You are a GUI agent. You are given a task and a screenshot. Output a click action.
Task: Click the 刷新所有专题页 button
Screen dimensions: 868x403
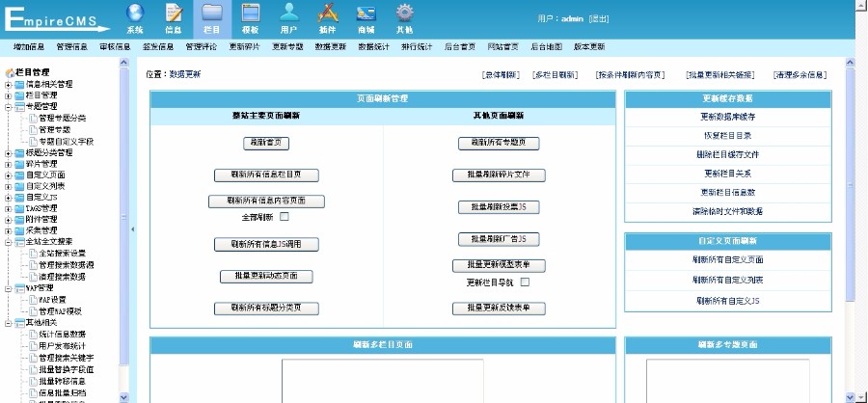(x=499, y=144)
